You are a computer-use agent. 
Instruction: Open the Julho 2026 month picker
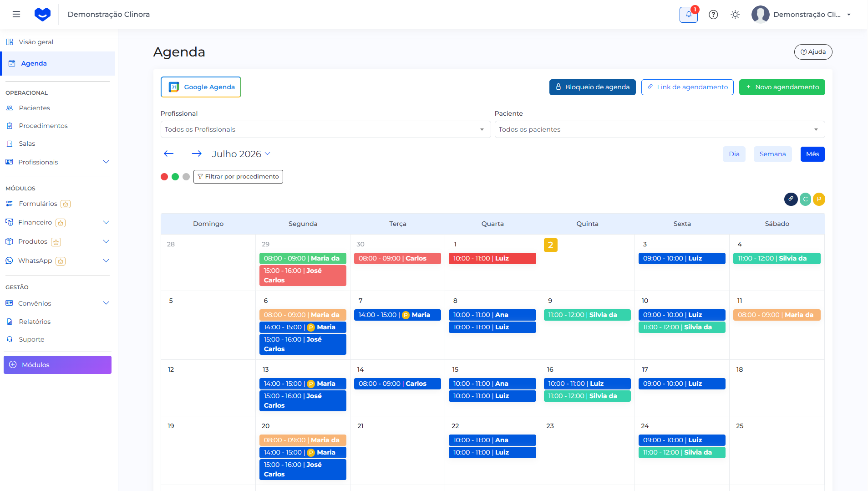coord(241,154)
